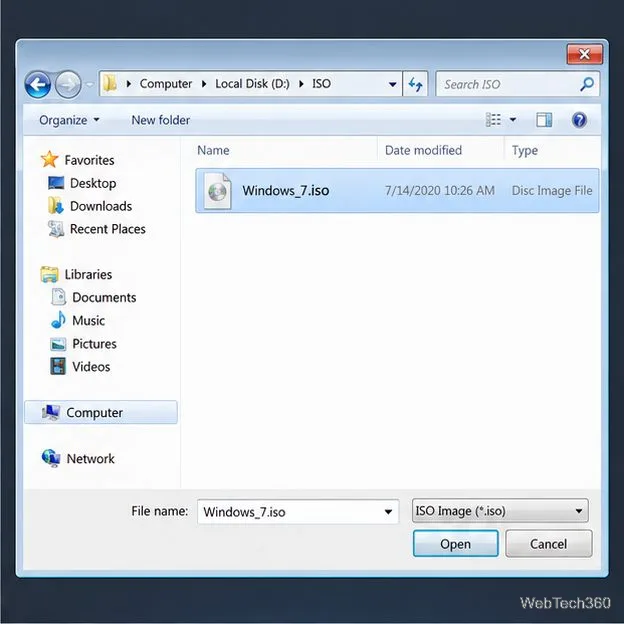Click the Documents library icon
624x624 pixels.
point(58,297)
